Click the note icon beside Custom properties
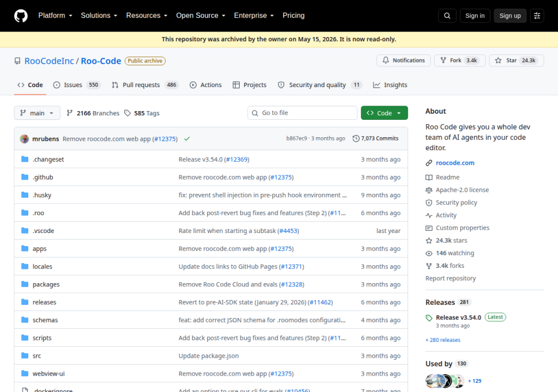Screen dimensions: 558x392 click(429, 228)
